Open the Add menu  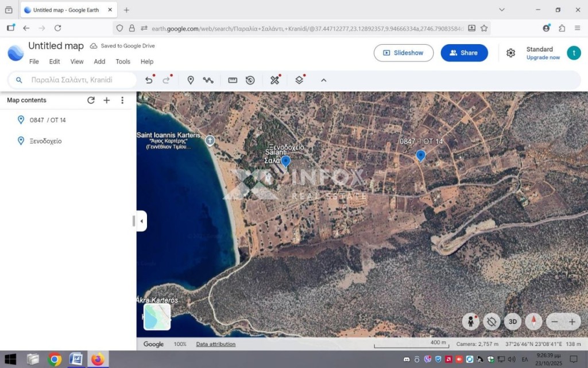[99, 62]
